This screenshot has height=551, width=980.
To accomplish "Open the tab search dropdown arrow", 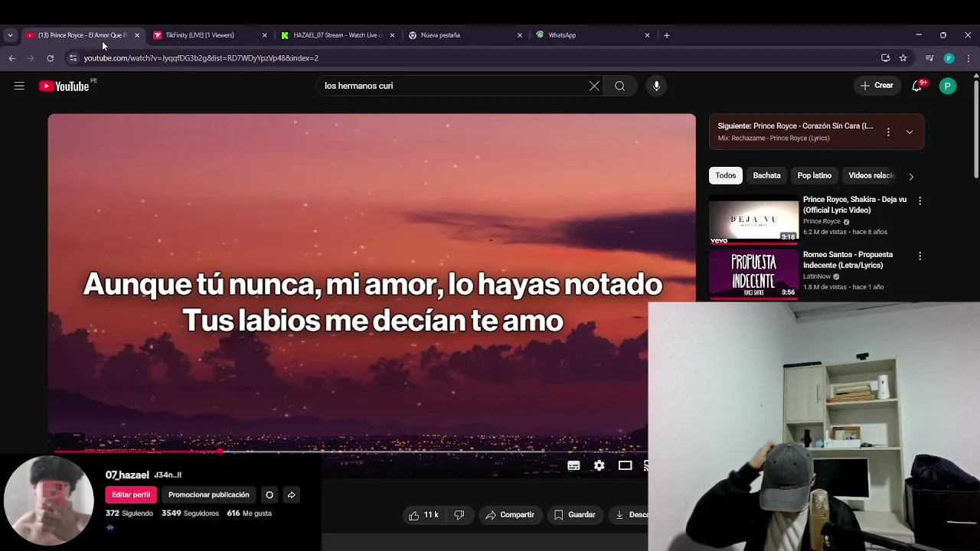I will tap(10, 35).
